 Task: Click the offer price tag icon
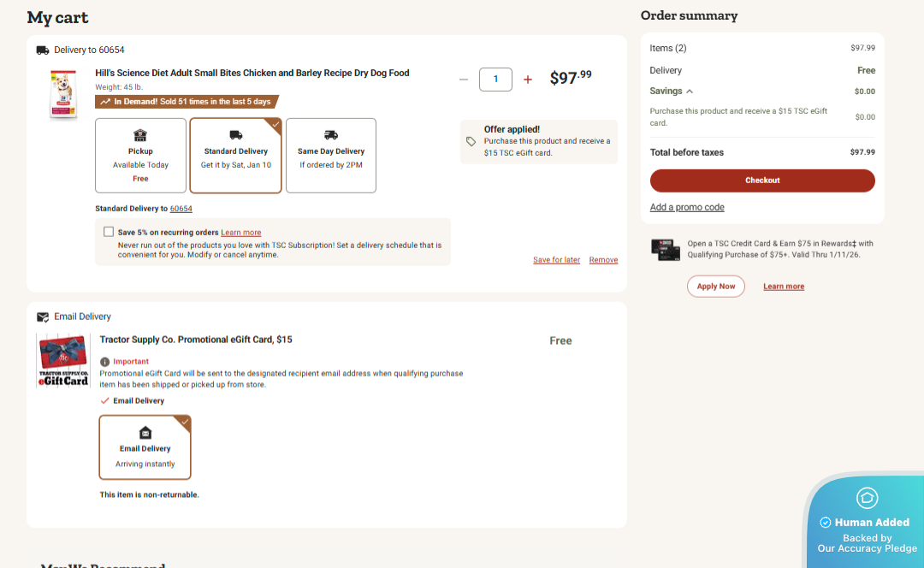tap(471, 141)
